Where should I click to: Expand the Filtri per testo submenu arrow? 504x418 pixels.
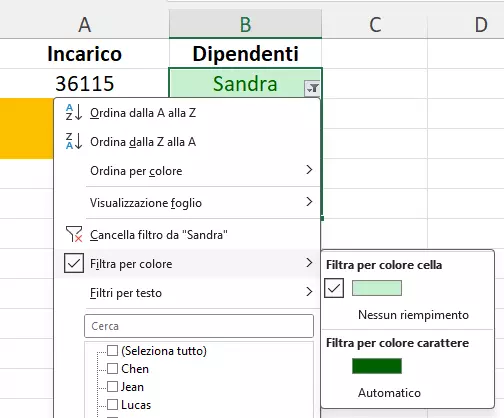tap(309, 292)
